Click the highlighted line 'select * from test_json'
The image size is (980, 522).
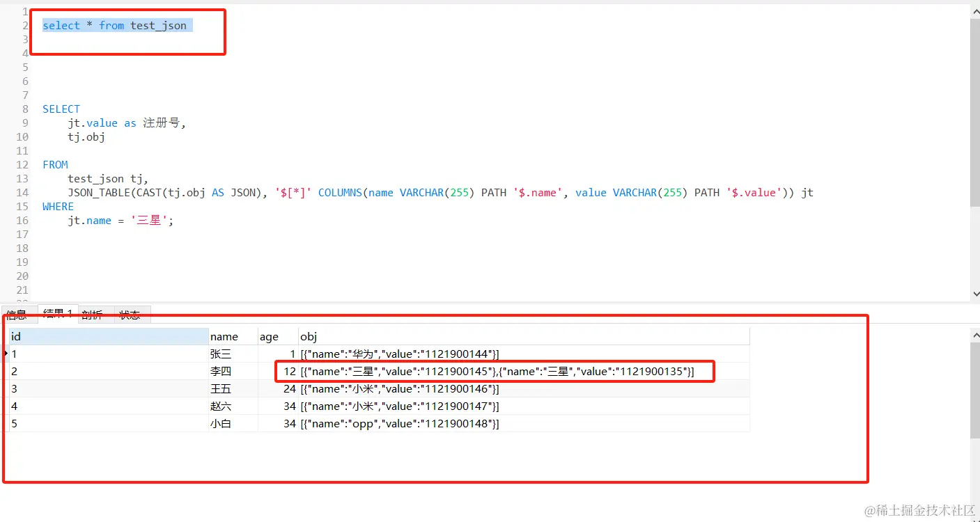tap(114, 26)
